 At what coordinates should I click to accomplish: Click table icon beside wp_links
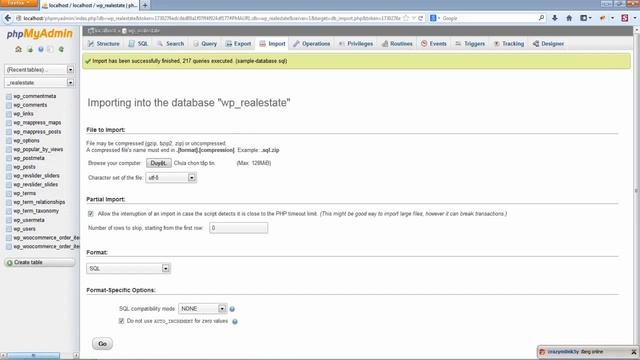9,114
